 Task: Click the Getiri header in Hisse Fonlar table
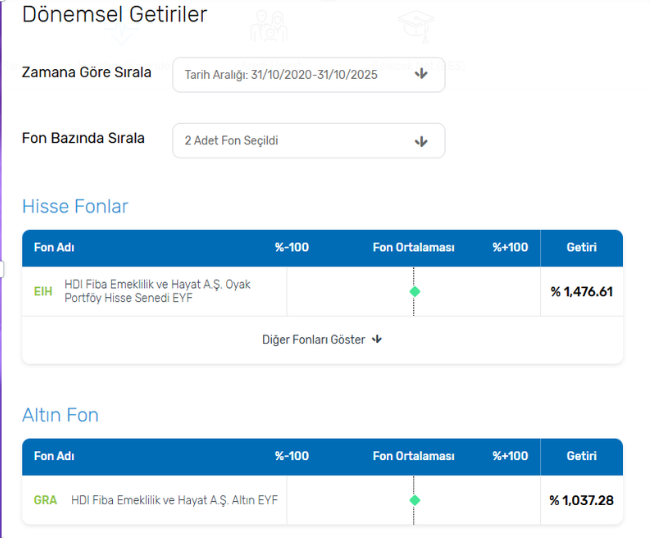click(581, 248)
